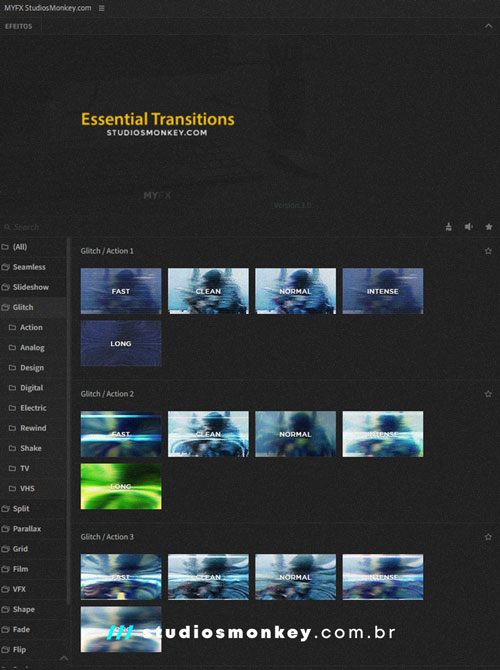
Task: Open the MYFX panel hamburger menu
Action: [101, 8]
